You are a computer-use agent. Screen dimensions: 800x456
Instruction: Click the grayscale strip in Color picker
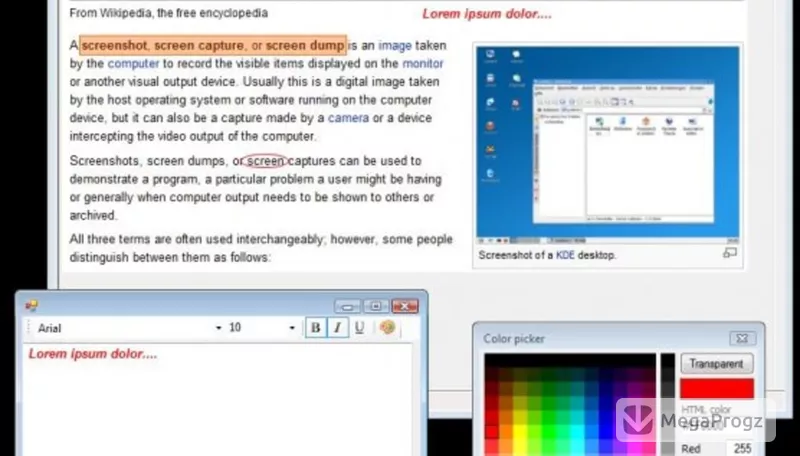tap(668, 404)
